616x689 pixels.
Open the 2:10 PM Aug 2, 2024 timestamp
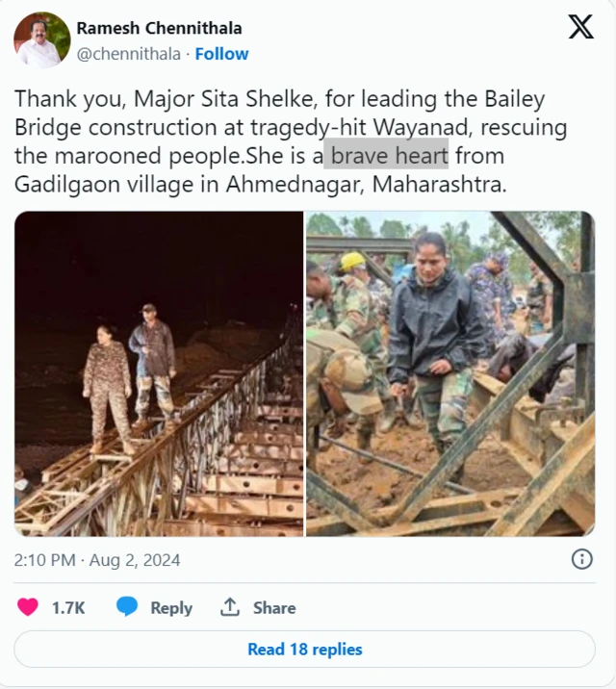97,560
